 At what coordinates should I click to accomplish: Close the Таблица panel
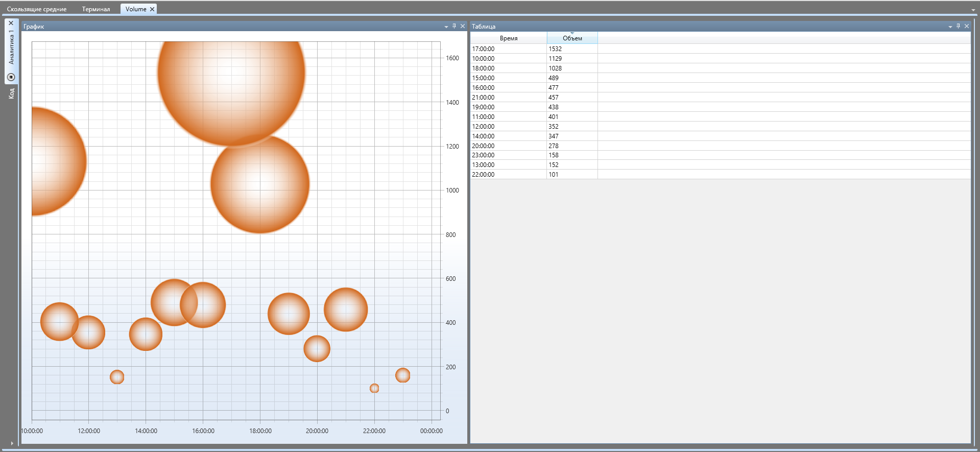point(967,26)
